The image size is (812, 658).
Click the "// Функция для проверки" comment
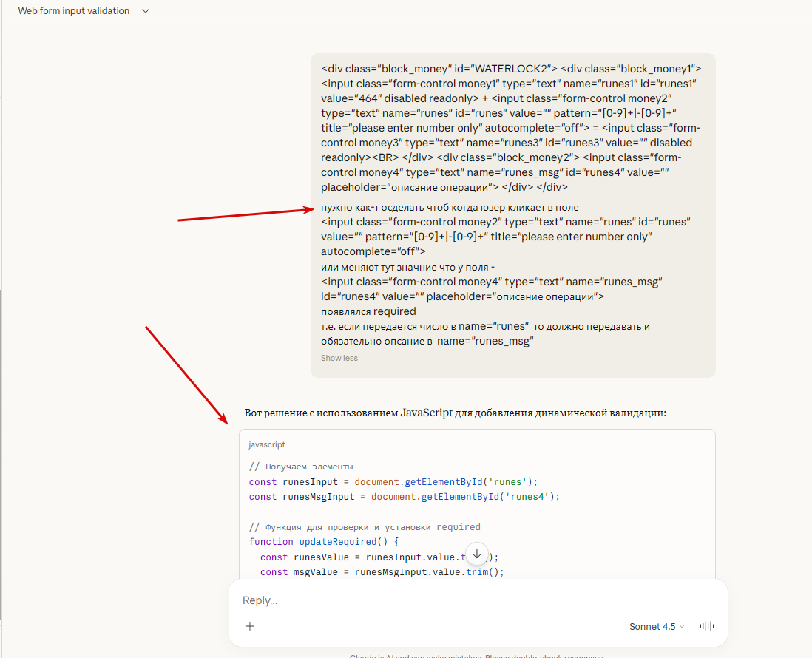pyautogui.click(x=365, y=527)
